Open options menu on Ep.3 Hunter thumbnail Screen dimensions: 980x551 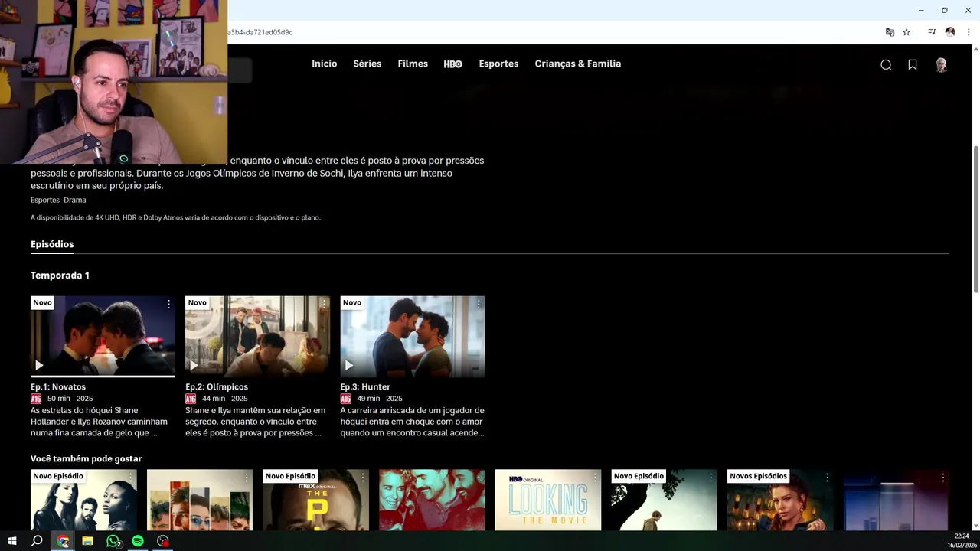click(x=478, y=304)
